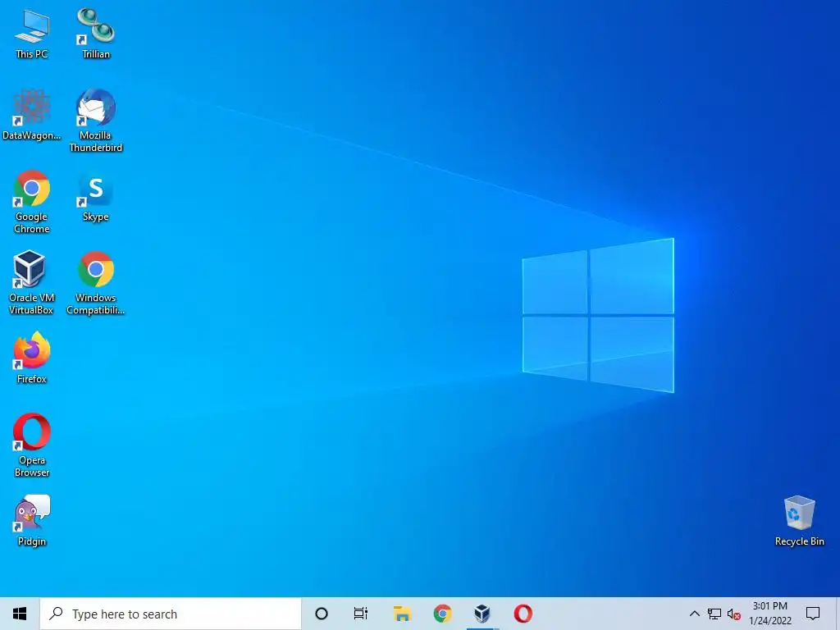Open the muted volume tray icon

pyautogui.click(x=734, y=614)
